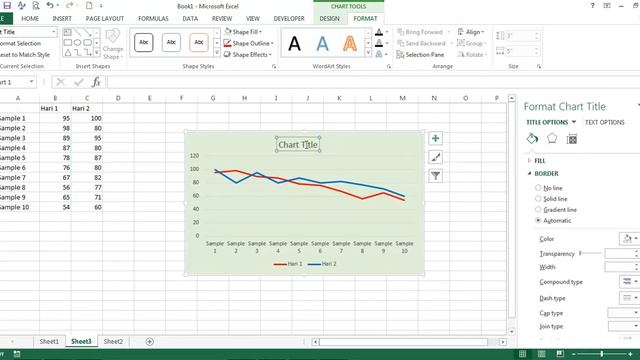Open the chart element selector dropdown

tap(53, 32)
